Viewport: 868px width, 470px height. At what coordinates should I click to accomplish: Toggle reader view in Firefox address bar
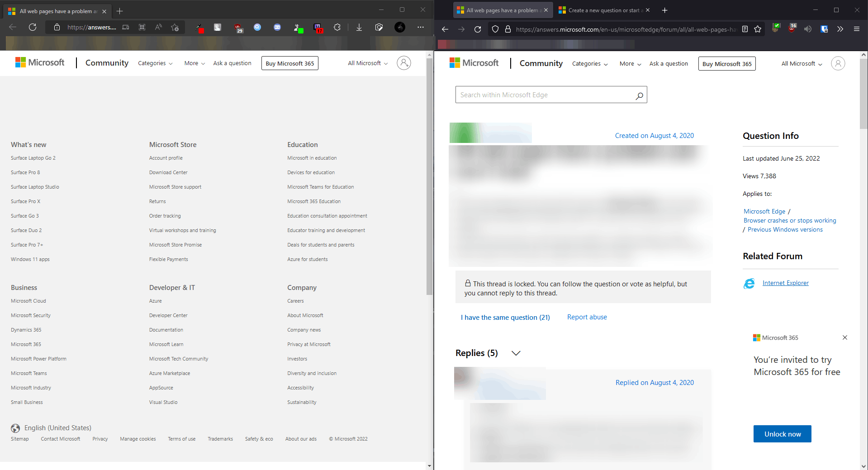745,29
